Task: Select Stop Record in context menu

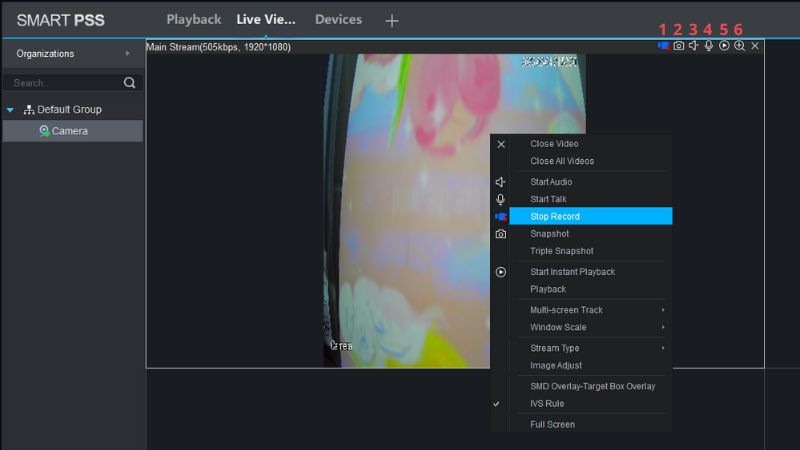Action: [x=555, y=216]
